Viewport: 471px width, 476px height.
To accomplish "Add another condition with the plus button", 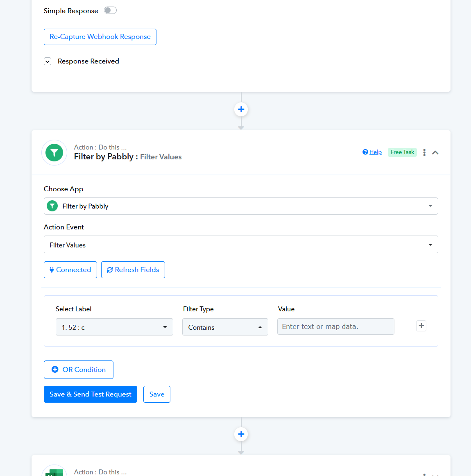I will (x=421, y=326).
